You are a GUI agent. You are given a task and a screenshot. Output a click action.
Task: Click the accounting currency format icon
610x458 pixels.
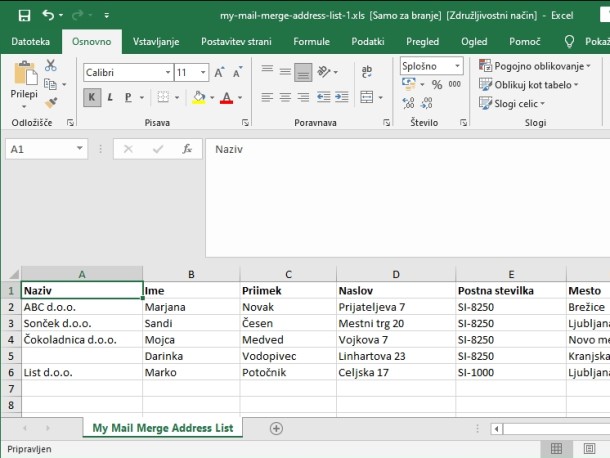tap(409, 84)
